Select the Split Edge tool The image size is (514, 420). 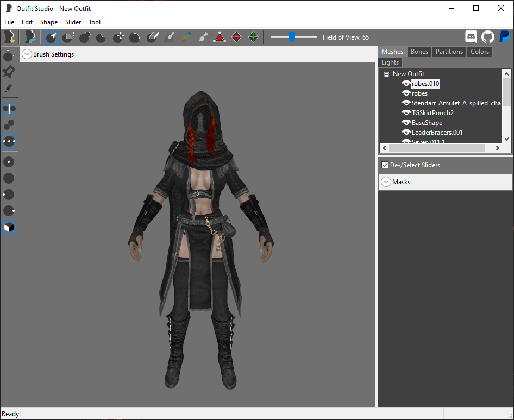253,37
